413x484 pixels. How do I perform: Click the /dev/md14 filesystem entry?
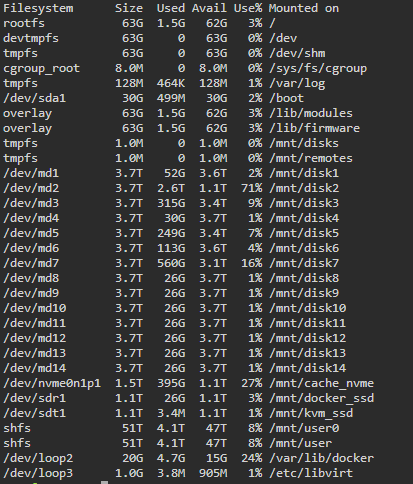(x=34, y=368)
